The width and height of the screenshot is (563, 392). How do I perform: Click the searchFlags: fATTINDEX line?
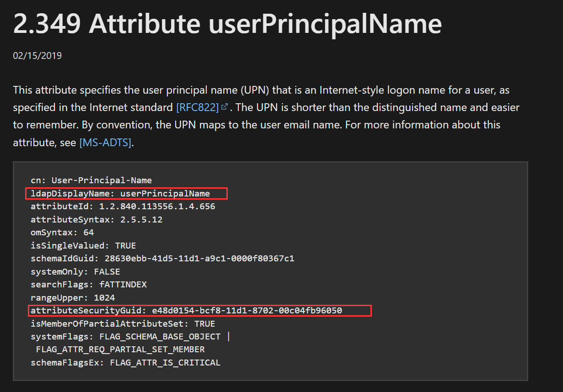click(x=88, y=285)
